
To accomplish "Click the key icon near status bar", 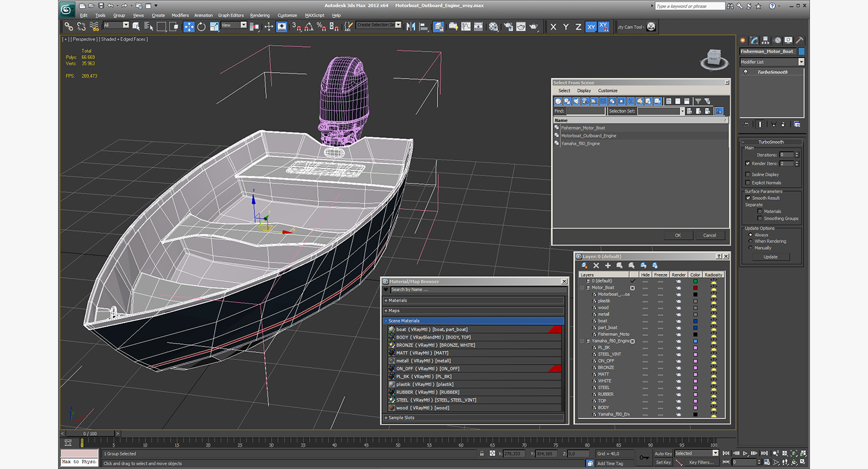I will 644,457.
